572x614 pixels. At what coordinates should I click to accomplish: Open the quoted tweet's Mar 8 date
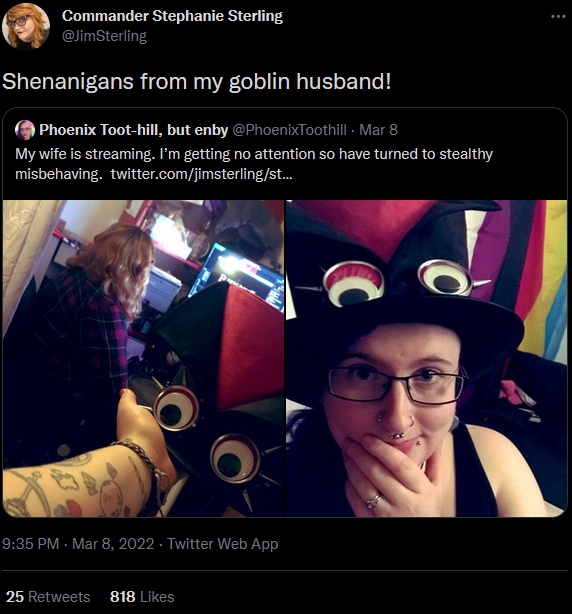pos(378,130)
